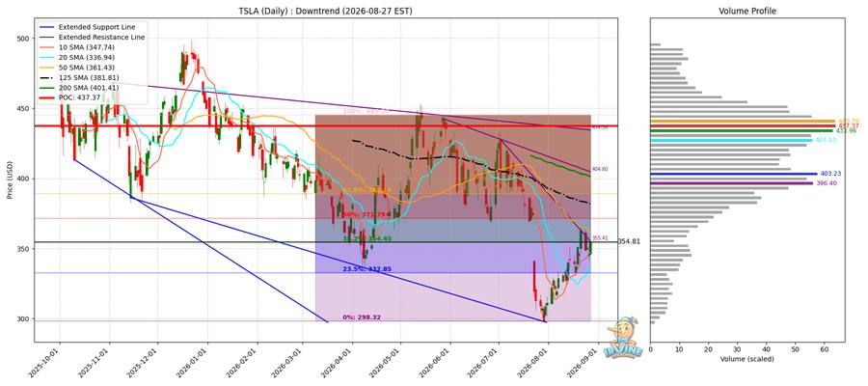Click the 100% Fibonacci level label

(x=366, y=111)
